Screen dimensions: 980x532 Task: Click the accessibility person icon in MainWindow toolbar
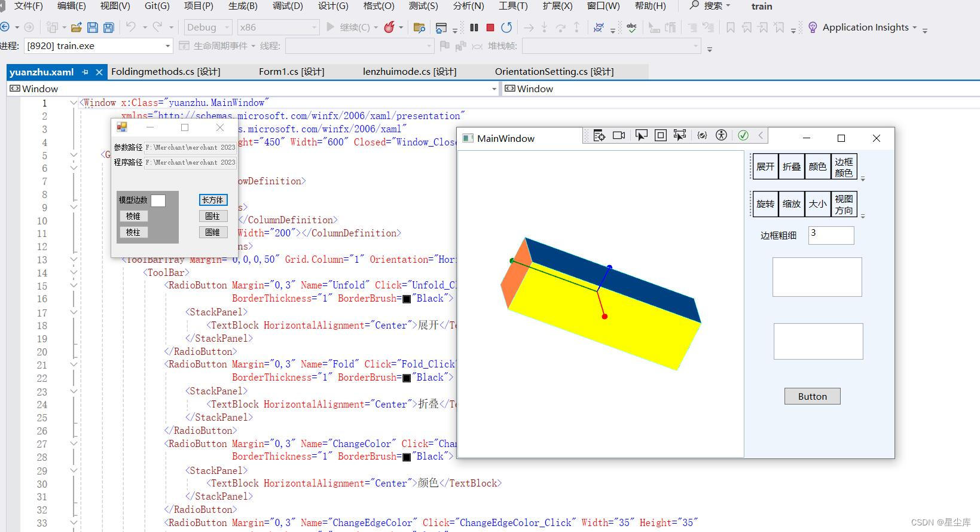721,136
